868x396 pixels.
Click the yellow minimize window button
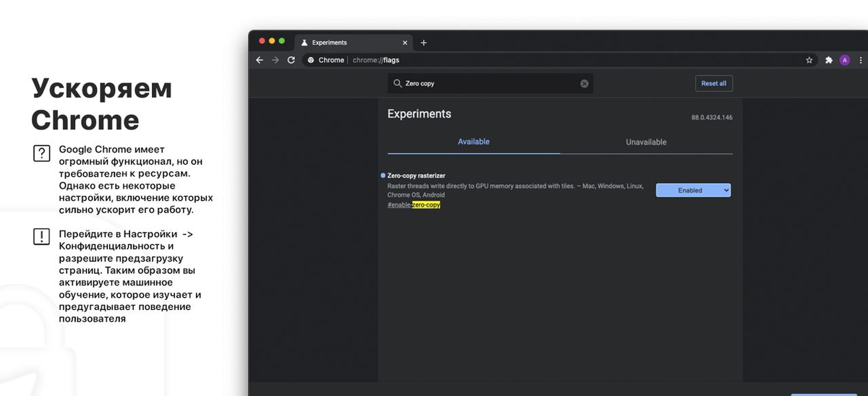tap(272, 41)
